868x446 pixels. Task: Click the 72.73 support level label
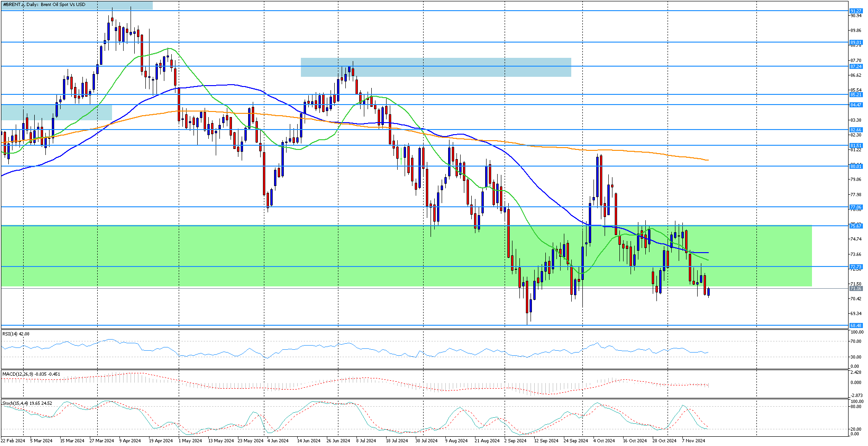point(856,267)
